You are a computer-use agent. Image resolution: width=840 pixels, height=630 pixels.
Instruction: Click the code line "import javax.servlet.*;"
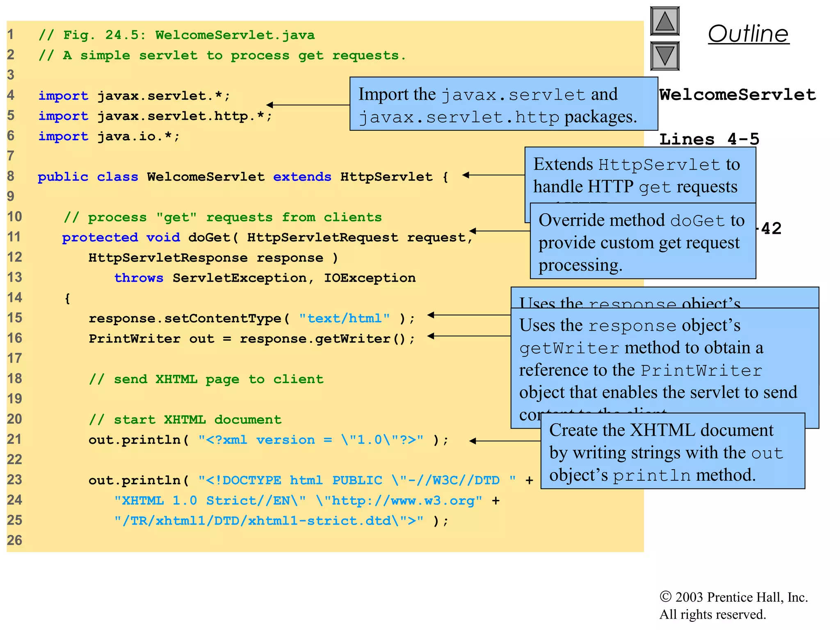pyautogui.click(x=135, y=96)
